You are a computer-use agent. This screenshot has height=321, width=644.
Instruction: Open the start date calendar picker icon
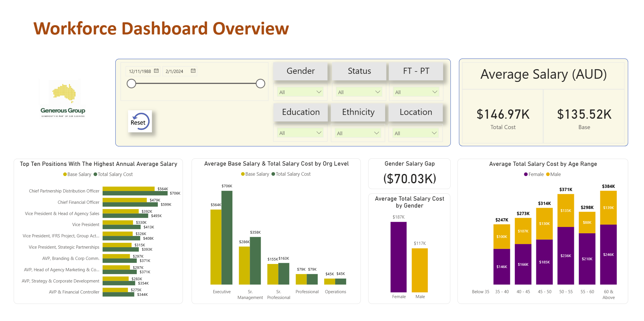click(x=156, y=71)
